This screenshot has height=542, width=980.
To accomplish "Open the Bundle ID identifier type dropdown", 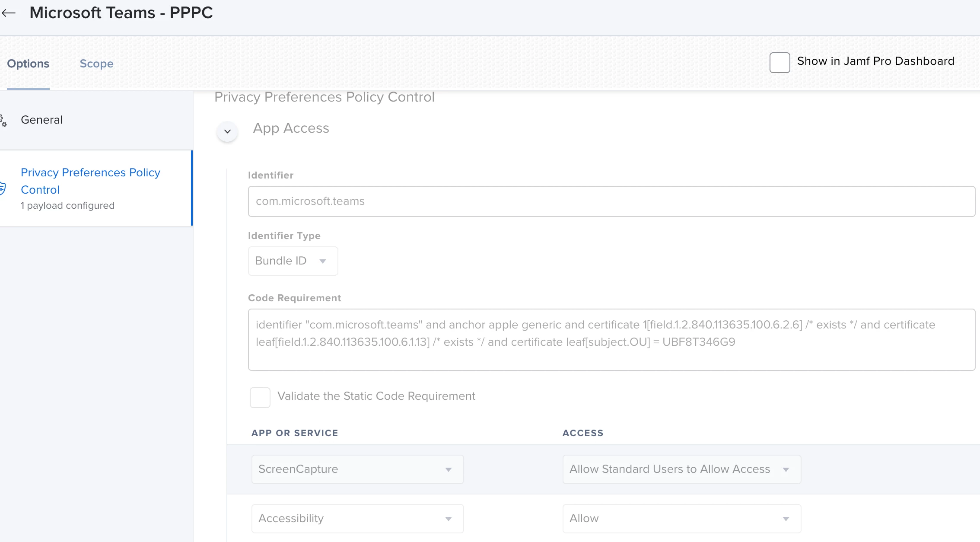I will (293, 261).
